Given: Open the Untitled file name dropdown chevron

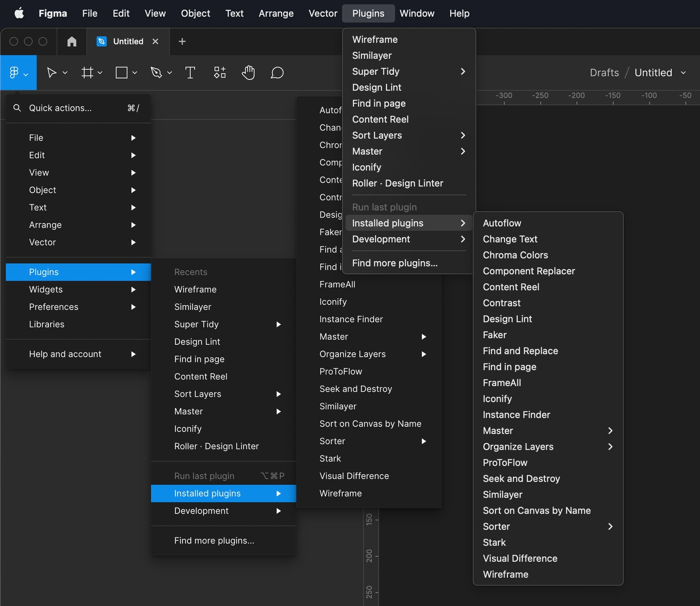Looking at the screenshot, I should point(683,73).
